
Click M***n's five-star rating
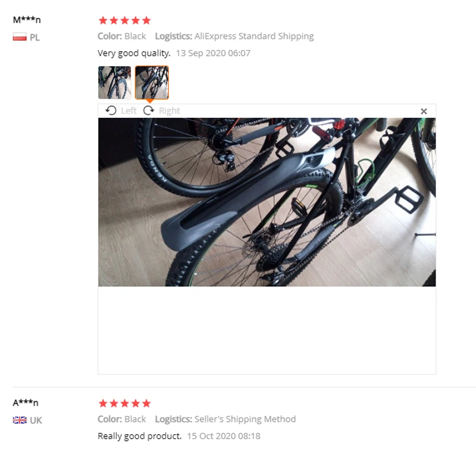click(x=125, y=20)
